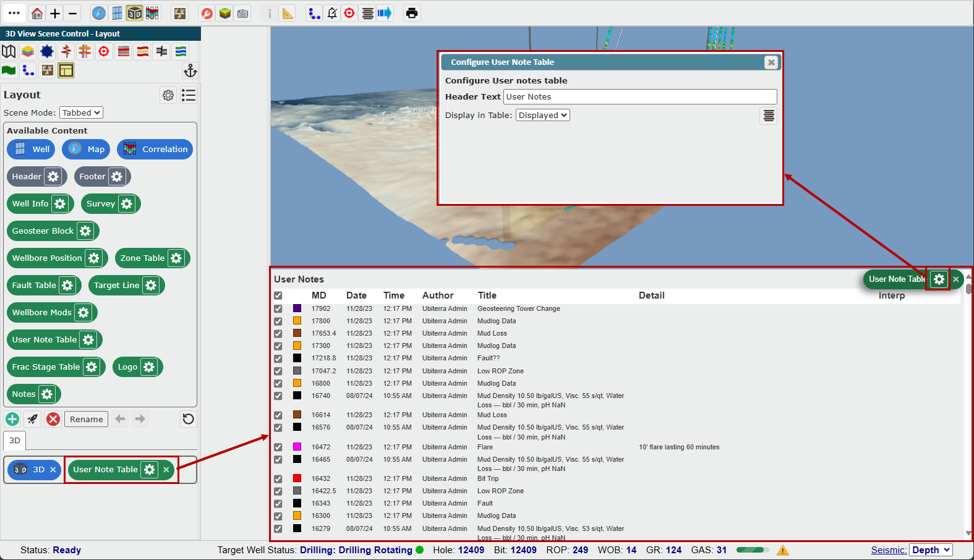Click the anchor icon
Screen dimensions: 974x560
(190, 70)
